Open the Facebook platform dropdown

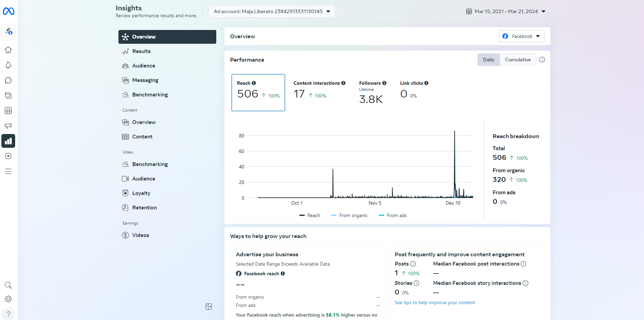point(522,36)
